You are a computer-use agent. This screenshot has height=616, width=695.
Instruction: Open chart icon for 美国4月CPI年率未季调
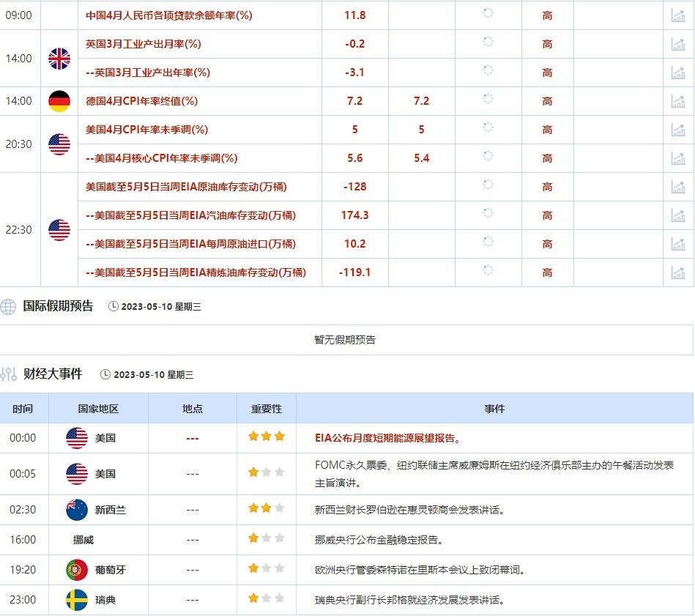[x=678, y=130]
